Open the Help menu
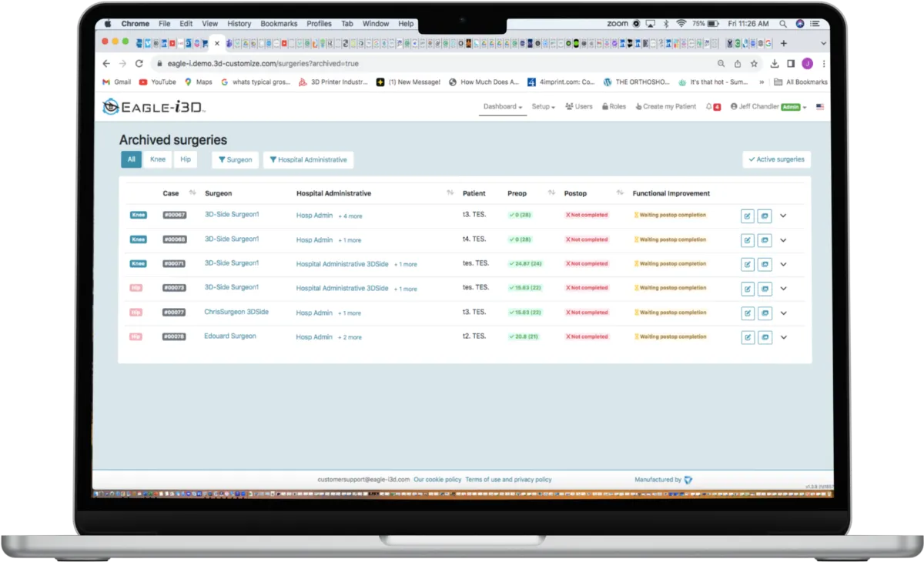The image size is (924, 562). pos(406,24)
